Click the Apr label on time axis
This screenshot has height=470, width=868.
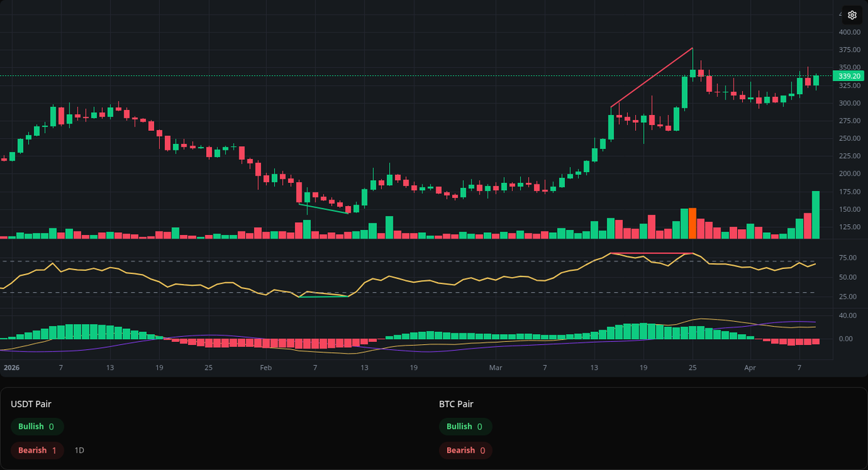[750, 368]
